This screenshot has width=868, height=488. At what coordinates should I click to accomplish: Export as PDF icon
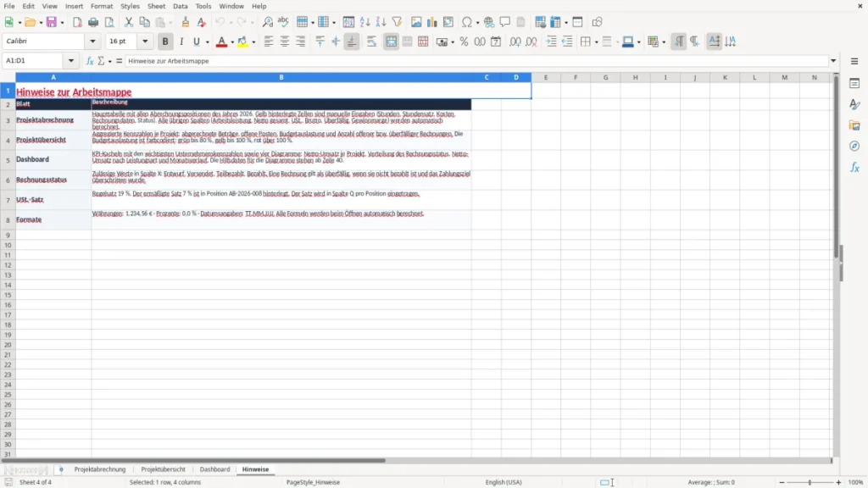(77, 22)
